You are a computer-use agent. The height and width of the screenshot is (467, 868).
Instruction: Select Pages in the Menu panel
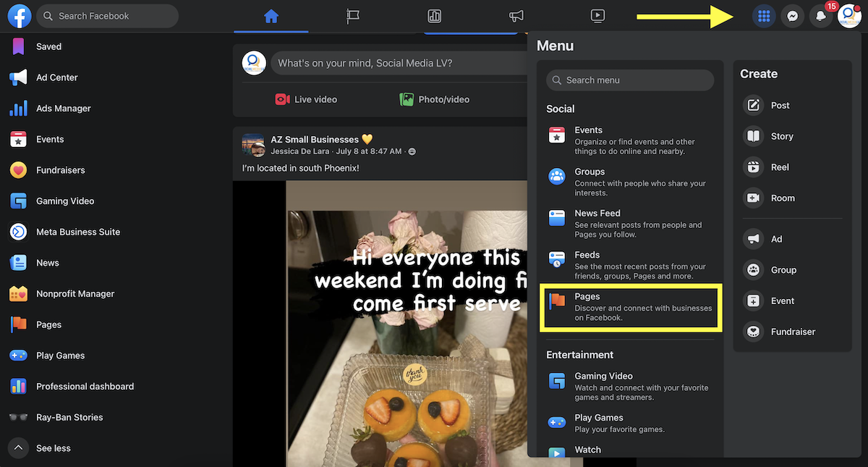630,308
